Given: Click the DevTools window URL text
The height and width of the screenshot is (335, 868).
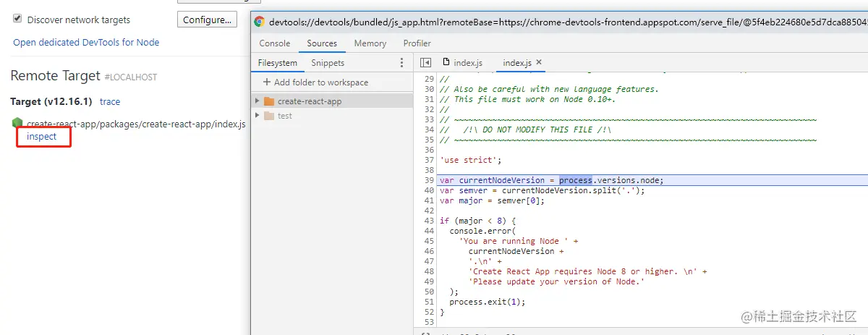Looking at the screenshot, I should (568, 22).
